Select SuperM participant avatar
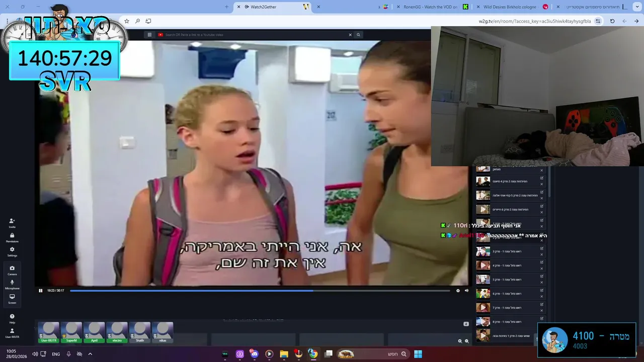Screen dimensions: 644x362 point(71,332)
